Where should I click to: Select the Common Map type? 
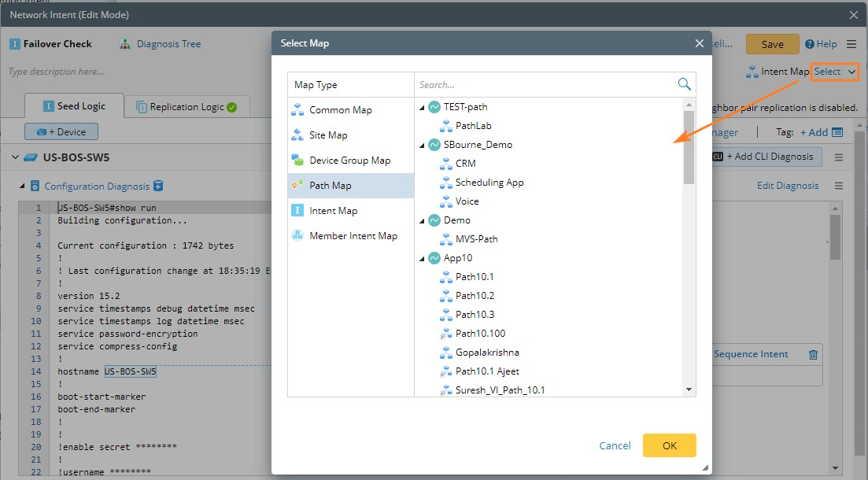[340, 110]
